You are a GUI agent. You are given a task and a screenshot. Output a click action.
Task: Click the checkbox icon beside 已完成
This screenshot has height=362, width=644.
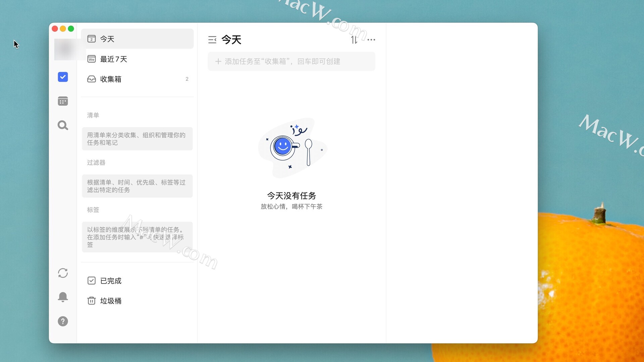92,281
